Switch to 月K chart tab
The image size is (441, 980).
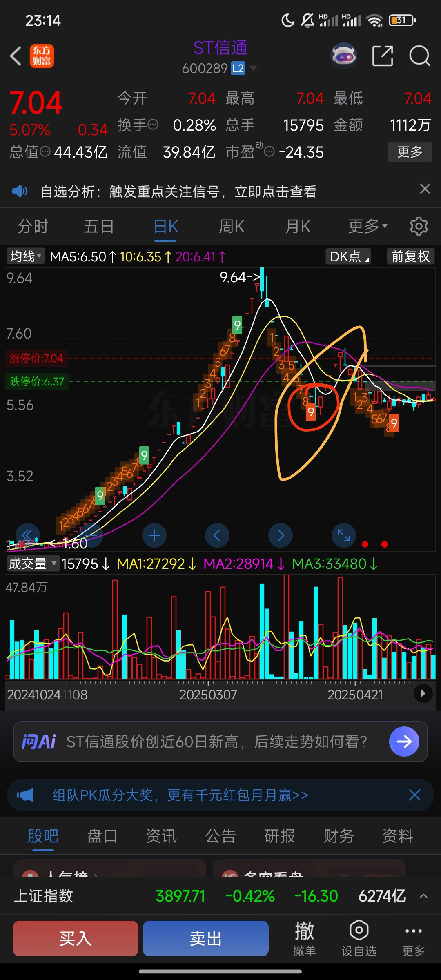pyautogui.click(x=298, y=226)
